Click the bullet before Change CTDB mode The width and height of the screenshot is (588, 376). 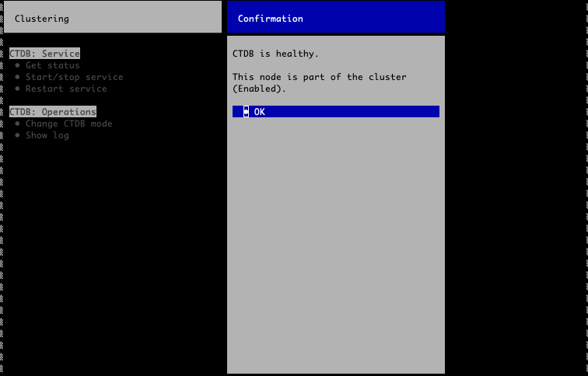coord(18,124)
